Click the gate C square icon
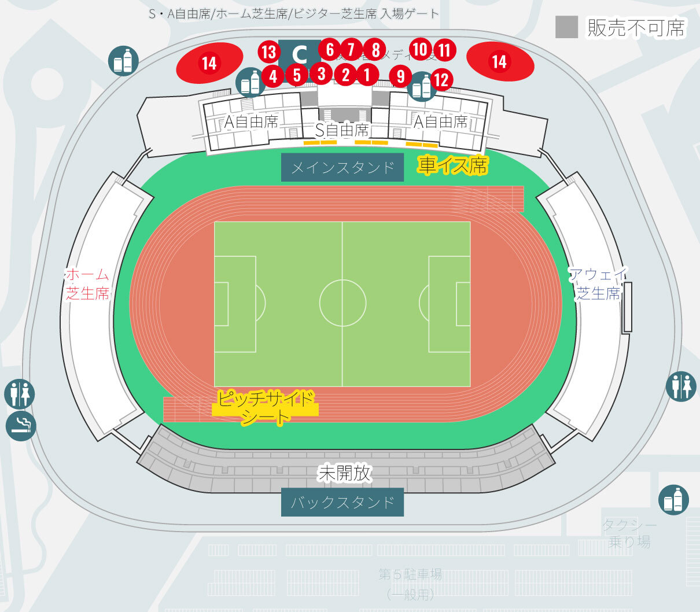The width and height of the screenshot is (700, 612). click(299, 54)
